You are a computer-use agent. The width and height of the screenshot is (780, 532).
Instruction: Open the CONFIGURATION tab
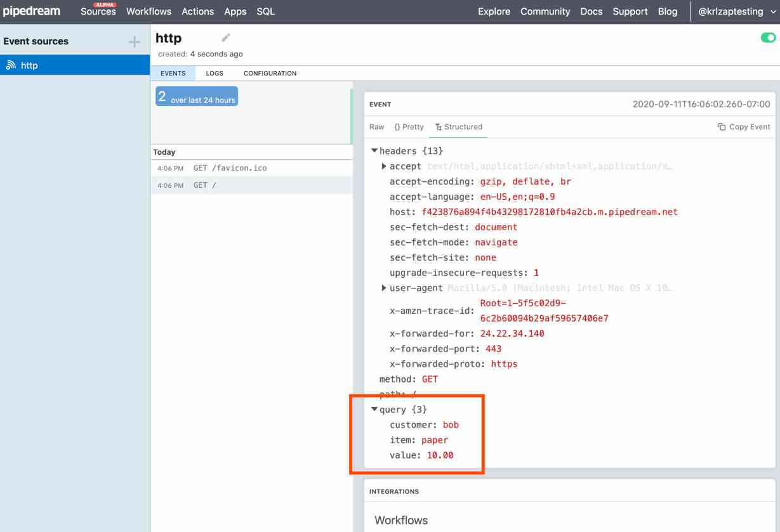[269, 73]
